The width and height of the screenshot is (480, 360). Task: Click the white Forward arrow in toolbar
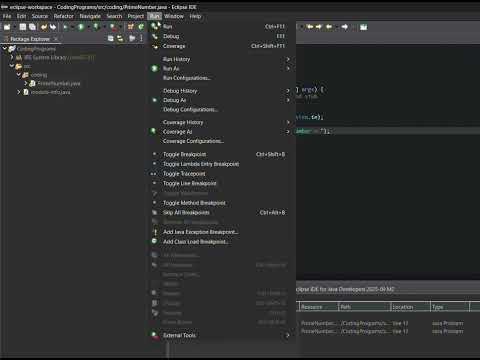pos(345,27)
